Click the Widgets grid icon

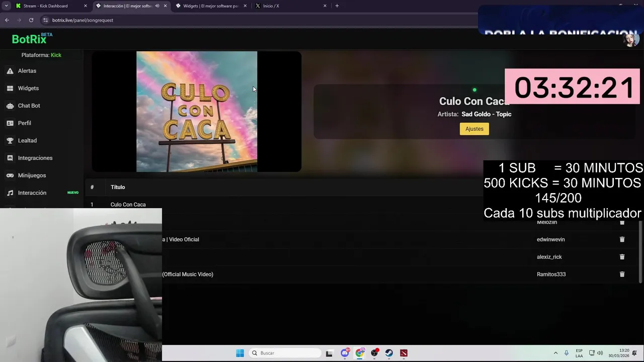point(10,88)
